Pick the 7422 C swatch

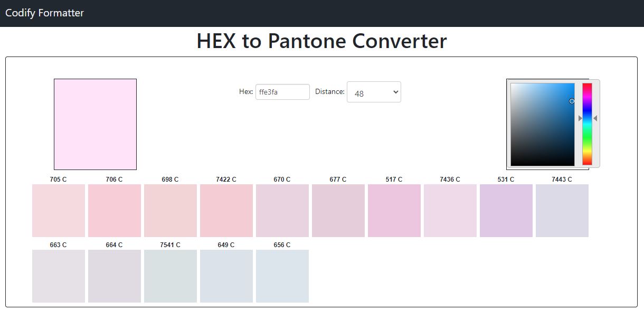click(x=226, y=211)
